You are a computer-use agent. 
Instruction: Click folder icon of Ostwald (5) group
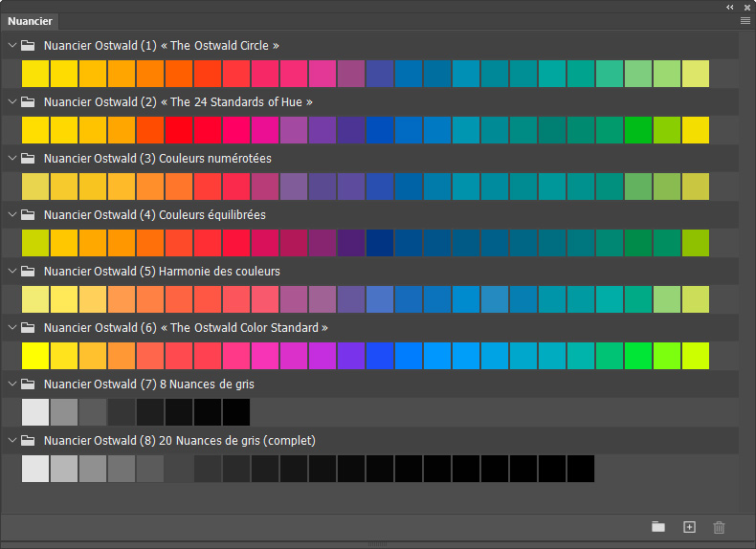click(28, 271)
